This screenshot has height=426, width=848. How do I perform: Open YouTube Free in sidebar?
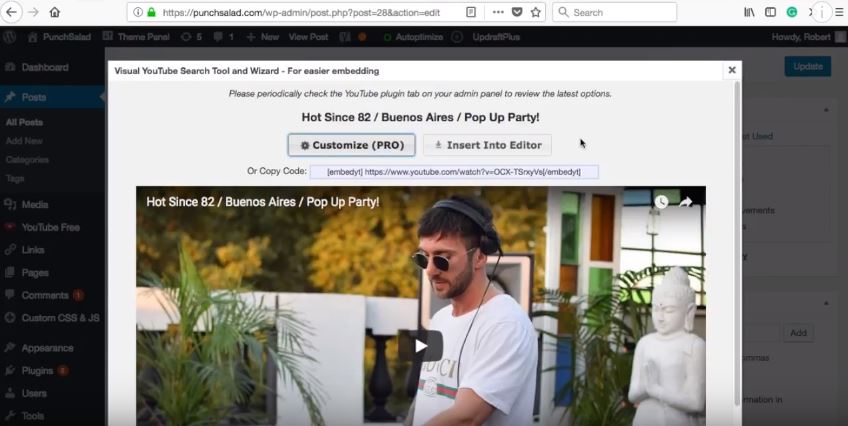(52, 227)
